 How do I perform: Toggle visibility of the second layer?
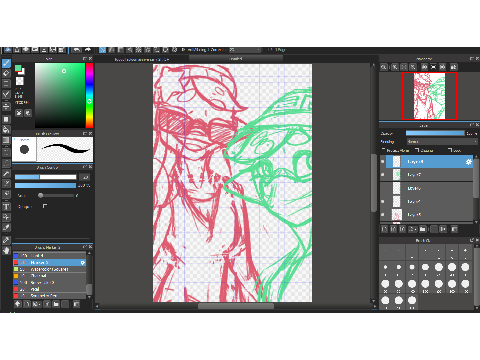tap(383, 175)
